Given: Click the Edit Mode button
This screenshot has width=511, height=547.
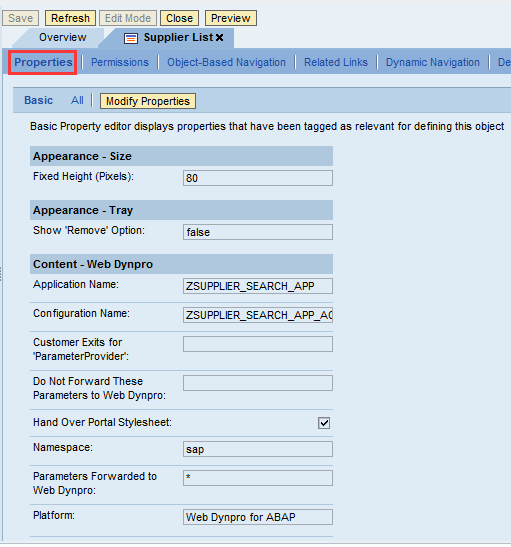Looking at the screenshot, I should [128, 18].
